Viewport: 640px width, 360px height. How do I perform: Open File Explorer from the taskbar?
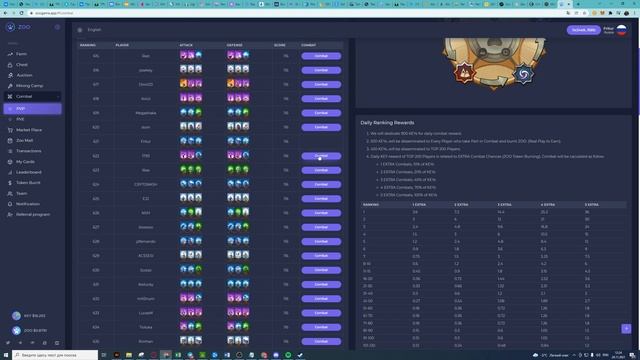click(x=129, y=355)
